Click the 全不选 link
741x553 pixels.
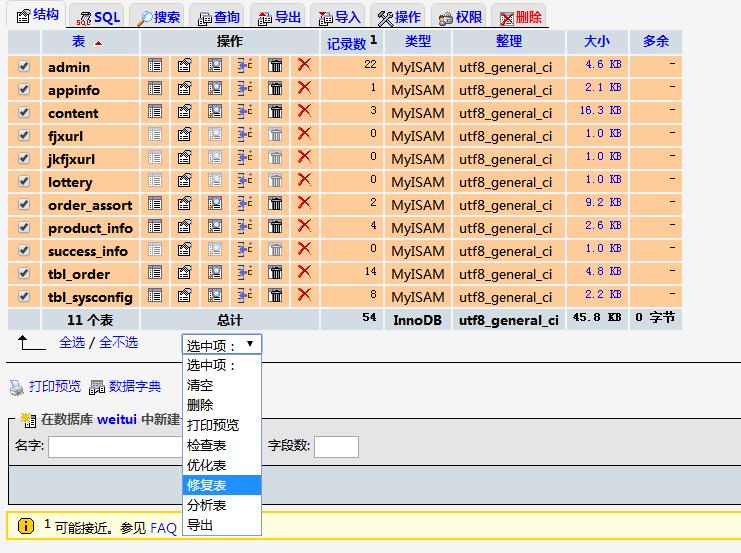click(118, 342)
